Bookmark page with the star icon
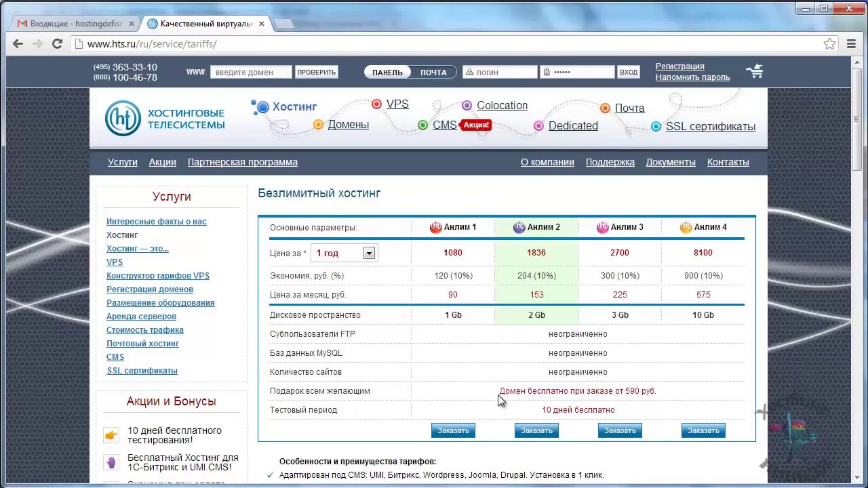The image size is (868, 488). [x=829, y=43]
